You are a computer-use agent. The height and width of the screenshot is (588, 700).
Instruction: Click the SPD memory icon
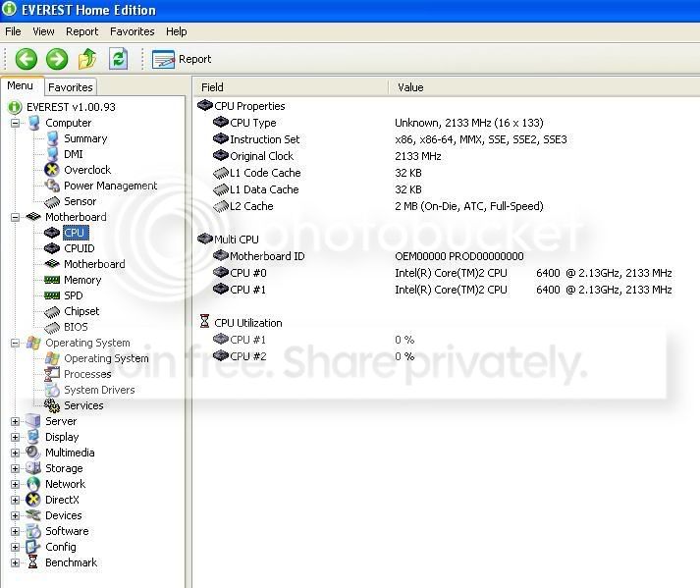(52, 295)
